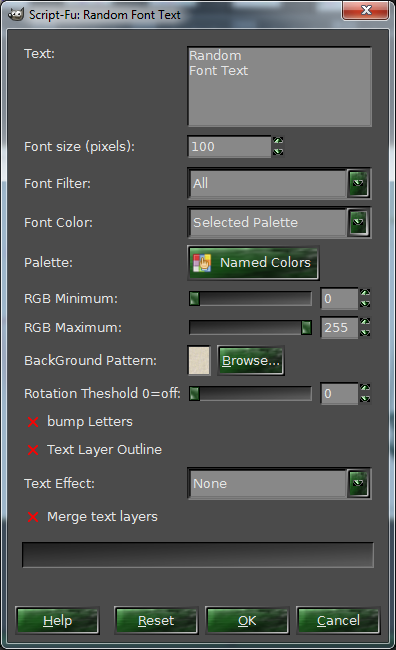Click the BackGround Pattern preview swatch
This screenshot has width=396, height=650.
coord(199,361)
